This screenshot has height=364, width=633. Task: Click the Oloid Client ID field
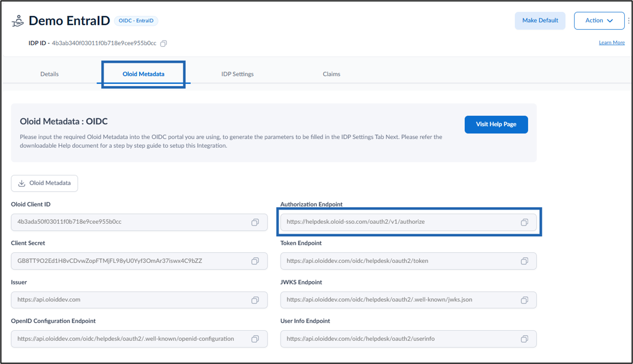pos(139,222)
